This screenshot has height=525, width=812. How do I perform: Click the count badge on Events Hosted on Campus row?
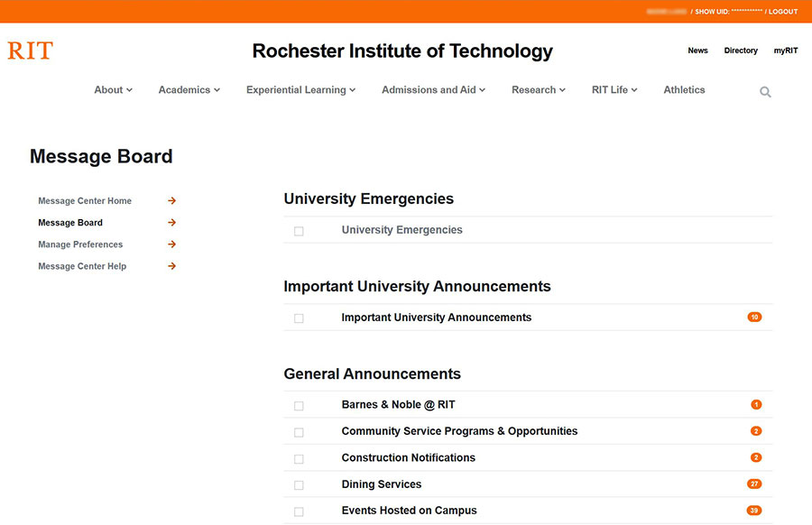754,510
